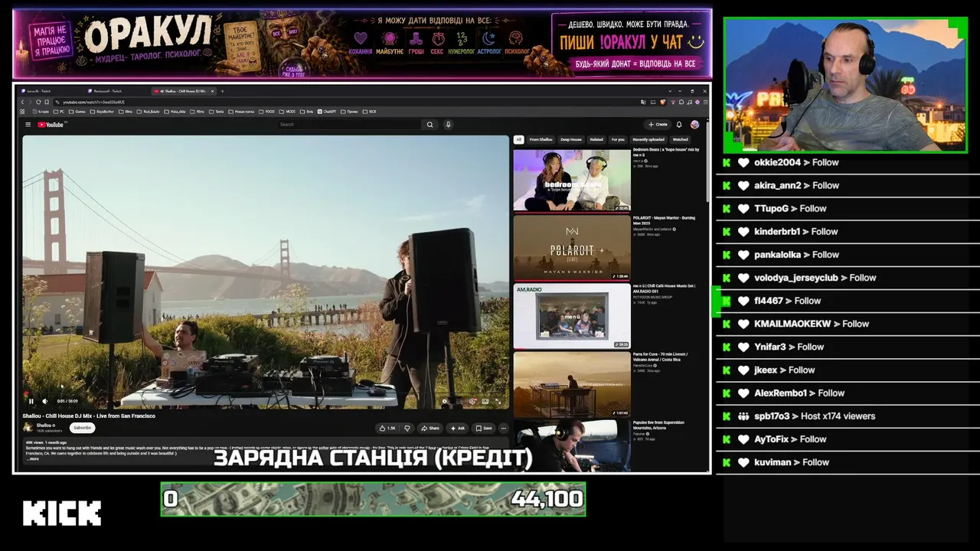Open the Bedroom Beats video title link

(x=666, y=152)
